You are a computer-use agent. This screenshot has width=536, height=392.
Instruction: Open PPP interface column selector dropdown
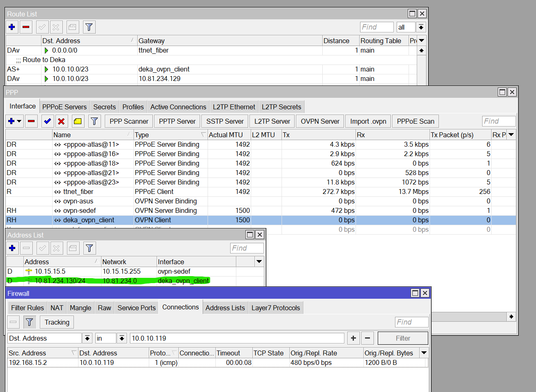point(511,135)
